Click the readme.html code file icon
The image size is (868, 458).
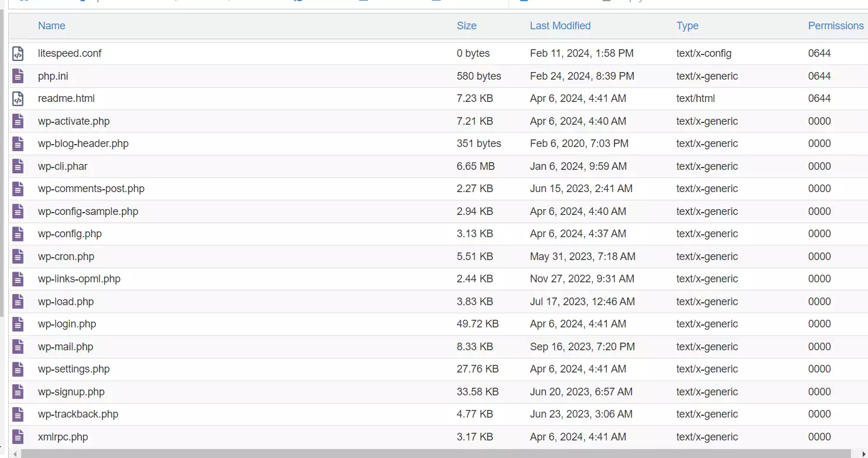pos(18,98)
